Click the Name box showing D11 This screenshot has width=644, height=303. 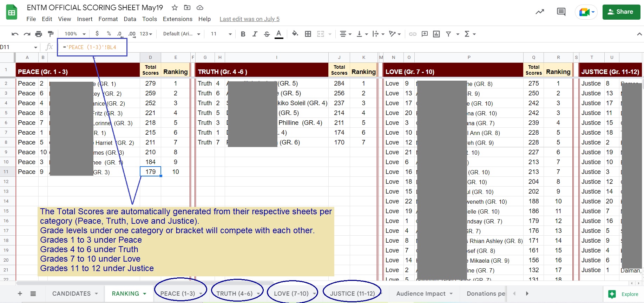[19, 47]
